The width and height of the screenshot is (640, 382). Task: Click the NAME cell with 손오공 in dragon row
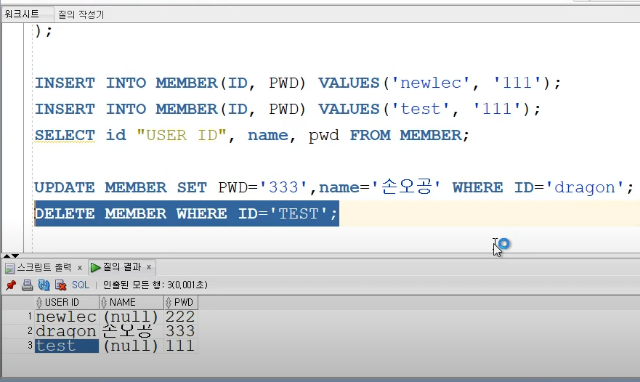click(x=131, y=331)
